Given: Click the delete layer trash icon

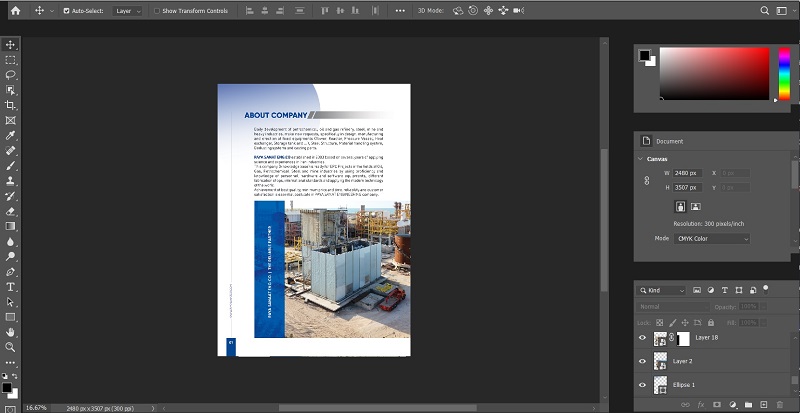Looking at the screenshot, I should tap(779, 405).
